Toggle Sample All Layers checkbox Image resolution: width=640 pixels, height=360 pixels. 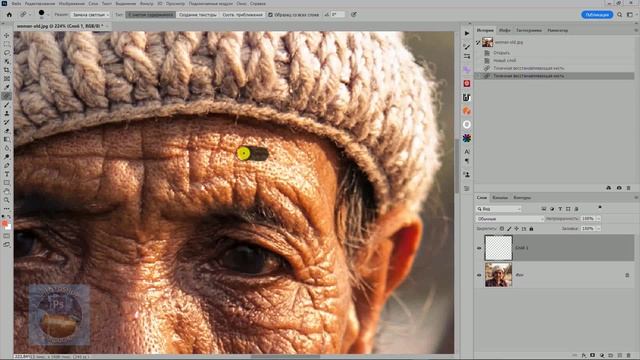[x=270, y=15]
